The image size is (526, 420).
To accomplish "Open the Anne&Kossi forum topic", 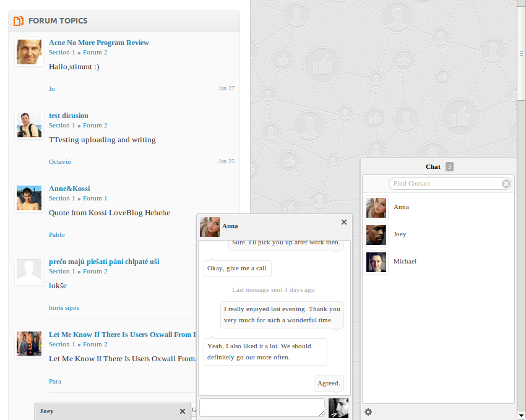I will click(x=69, y=189).
